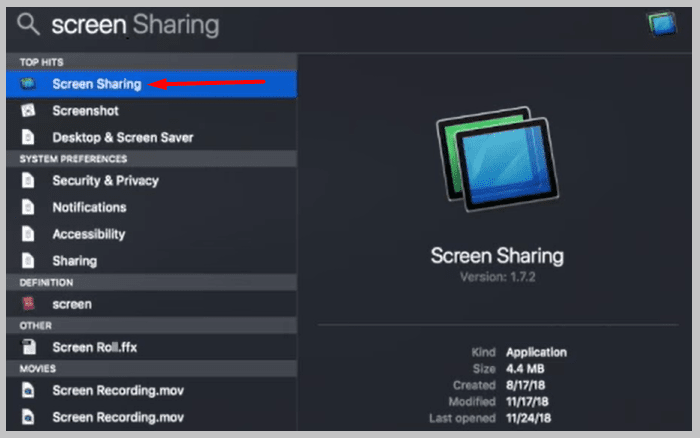Click the Notifications row icon
The width and height of the screenshot is (700, 438).
pos(28,207)
